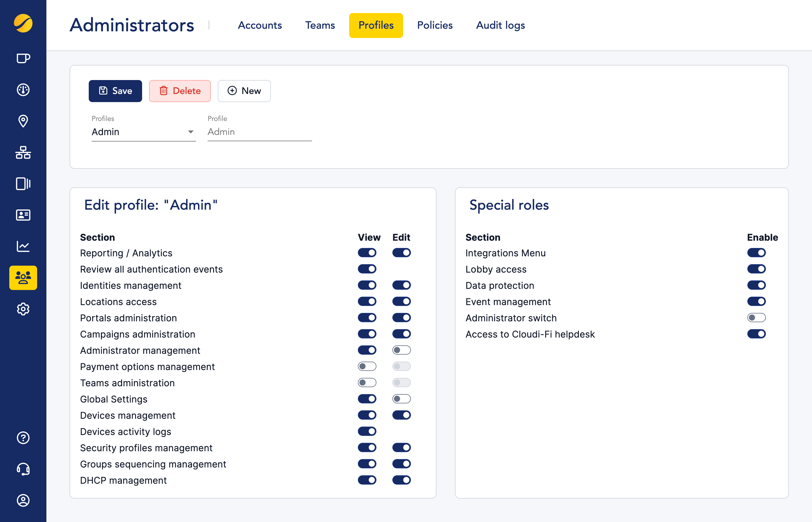Select the highlighted Administrators icon
812x522 pixels.
tap(23, 278)
